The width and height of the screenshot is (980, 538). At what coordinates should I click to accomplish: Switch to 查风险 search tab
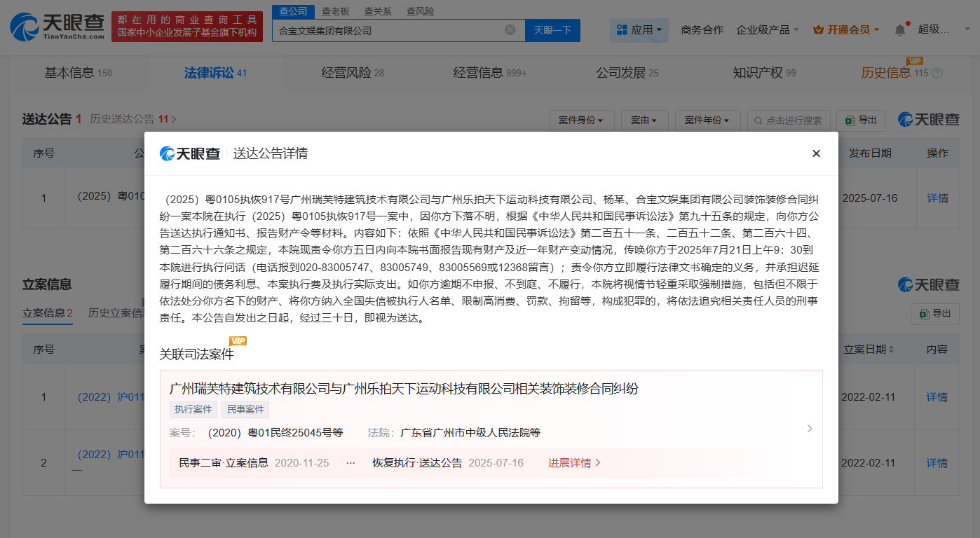(x=420, y=11)
